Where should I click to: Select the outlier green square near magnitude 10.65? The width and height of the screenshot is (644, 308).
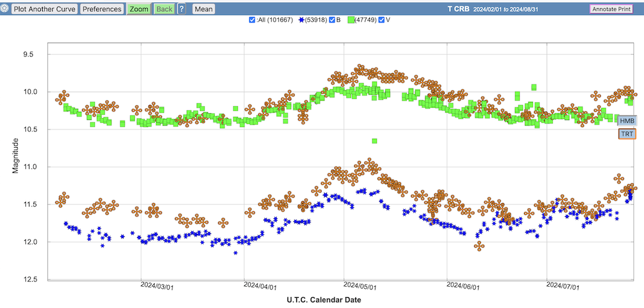coord(374,141)
